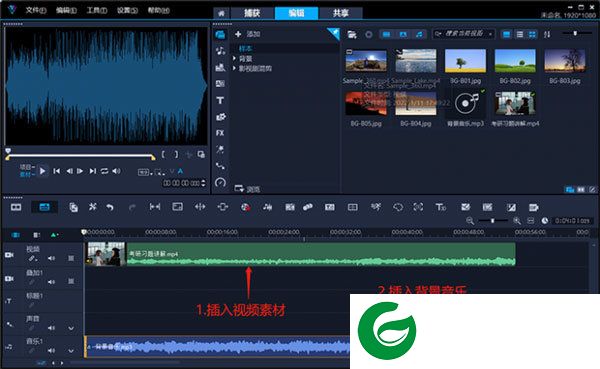
Task: Click the zoom out magnifier on timeline
Action: 470,221
